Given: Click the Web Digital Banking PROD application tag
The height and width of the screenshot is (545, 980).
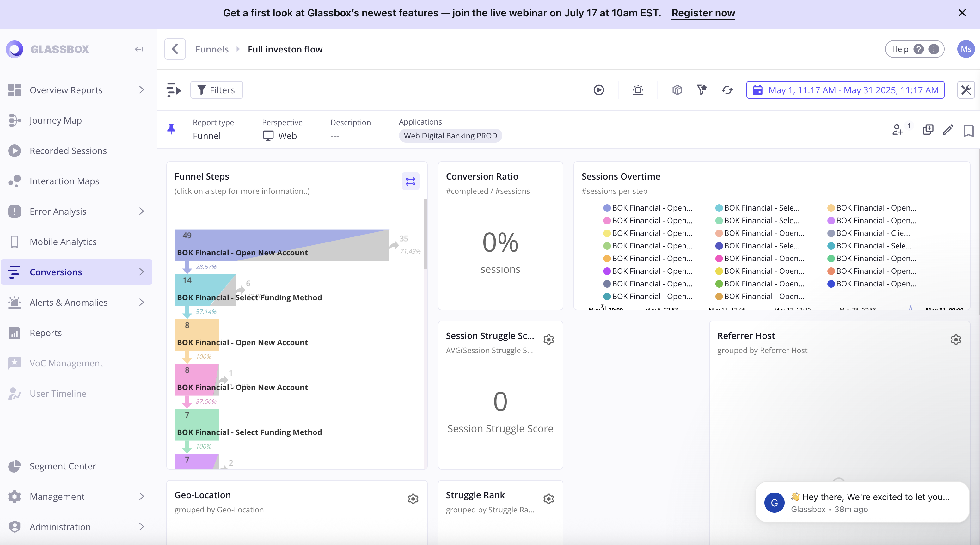Looking at the screenshot, I should point(450,136).
